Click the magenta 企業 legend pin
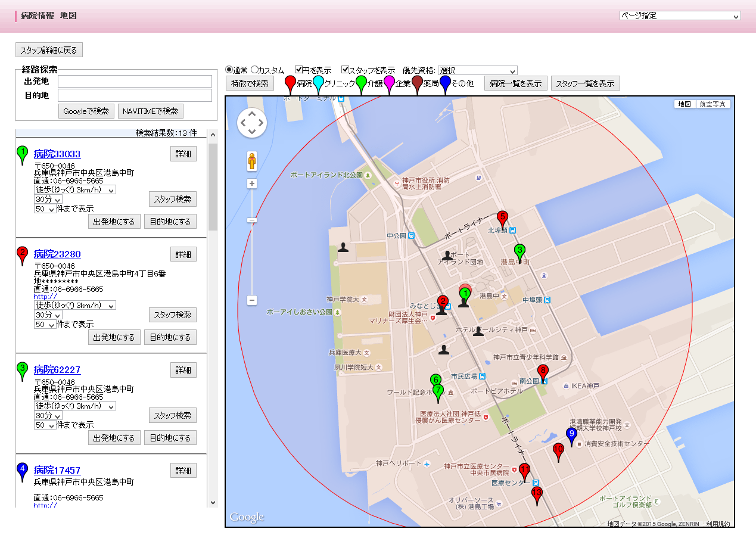The height and width of the screenshot is (560, 756). coord(389,85)
